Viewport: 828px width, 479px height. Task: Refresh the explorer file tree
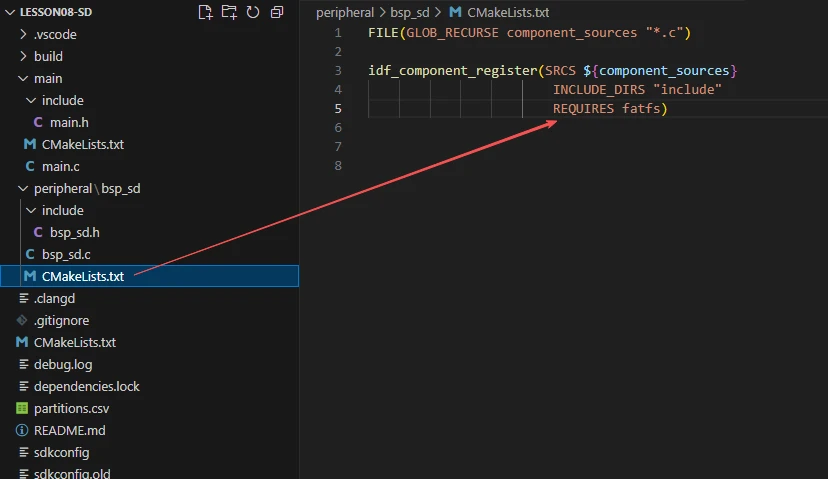click(x=253, y=12)
